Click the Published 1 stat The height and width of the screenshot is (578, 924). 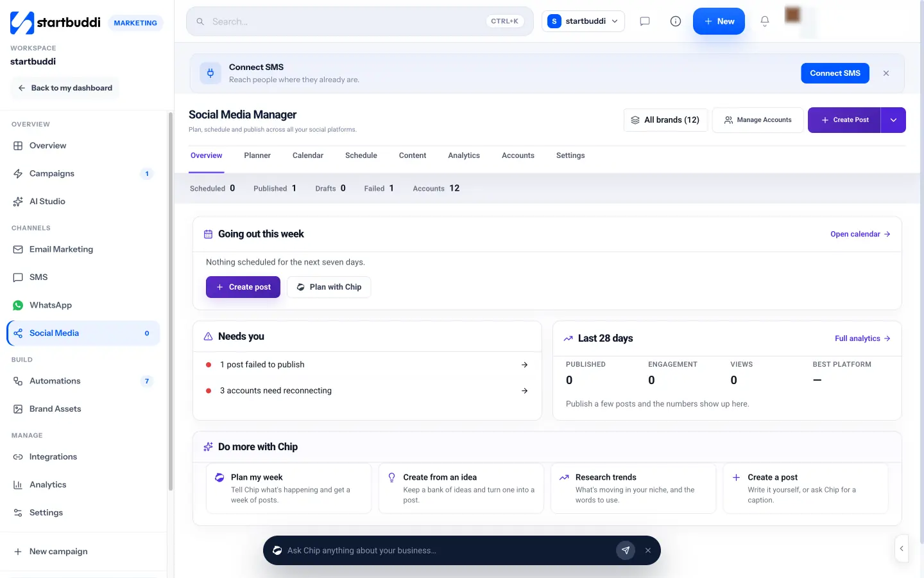[275, 188]
